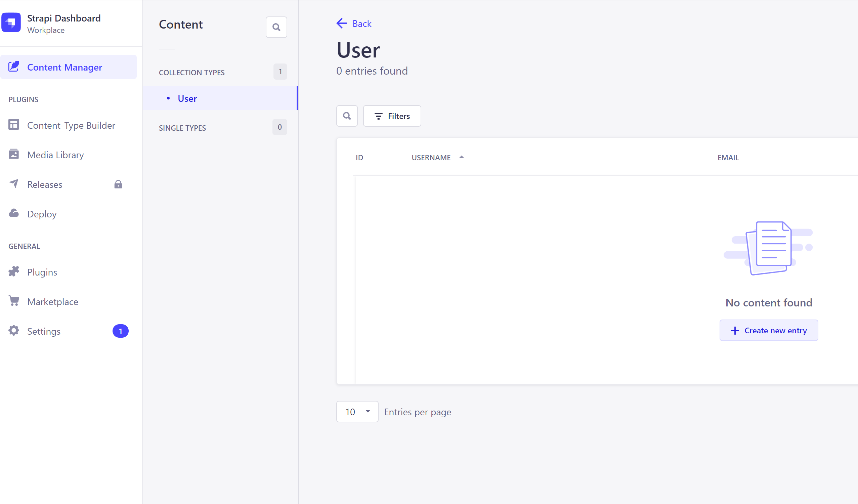Viewport: 858px width, 504px height.
Task: Click the plus icon in Create new entry
Action: click(x=735, y=331)
